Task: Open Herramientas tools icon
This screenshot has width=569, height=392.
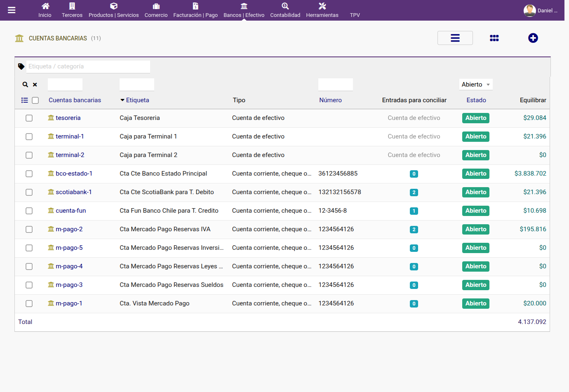Action: click(x=322, y=6)
